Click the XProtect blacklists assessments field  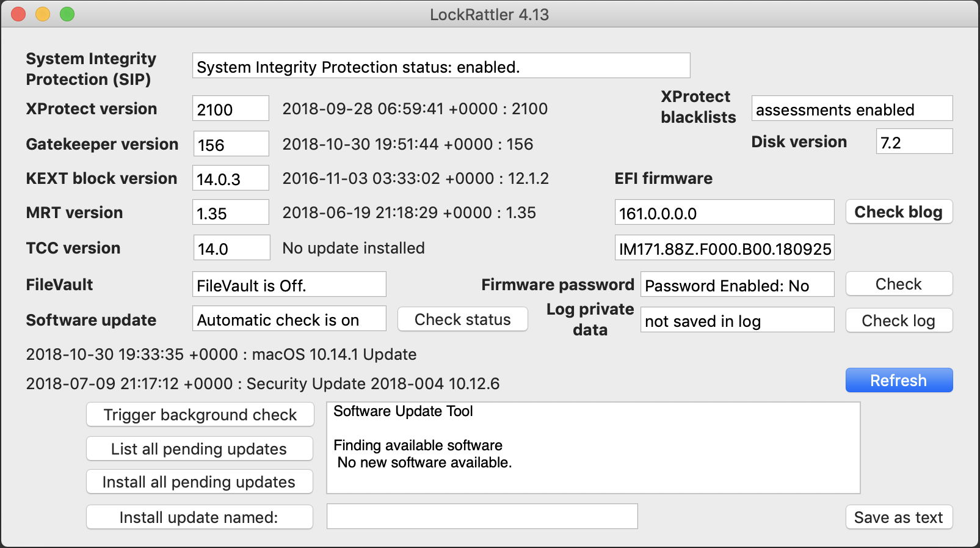[x=851, y=109]
